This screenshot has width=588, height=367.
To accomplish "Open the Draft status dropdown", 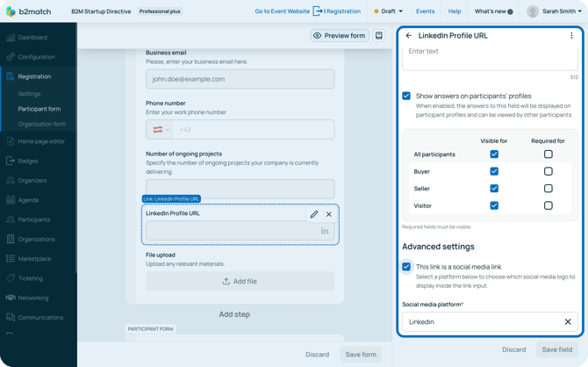I will coord(387,11).
